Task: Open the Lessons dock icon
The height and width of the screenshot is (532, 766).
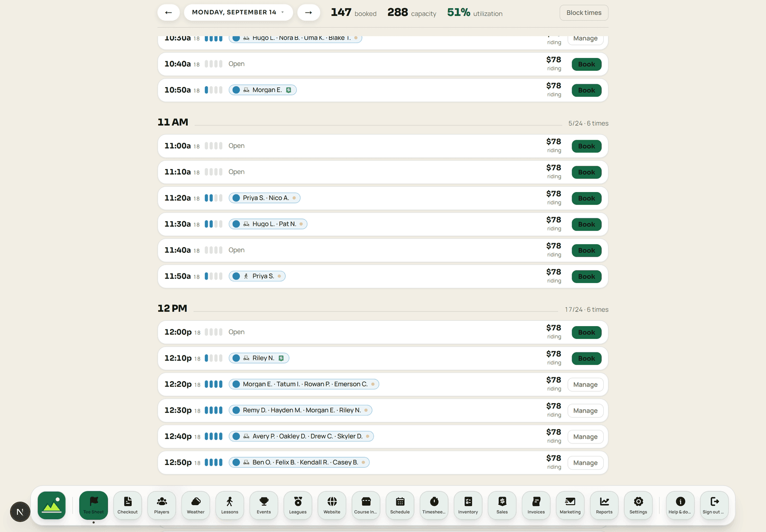Action: click(230, 505)
